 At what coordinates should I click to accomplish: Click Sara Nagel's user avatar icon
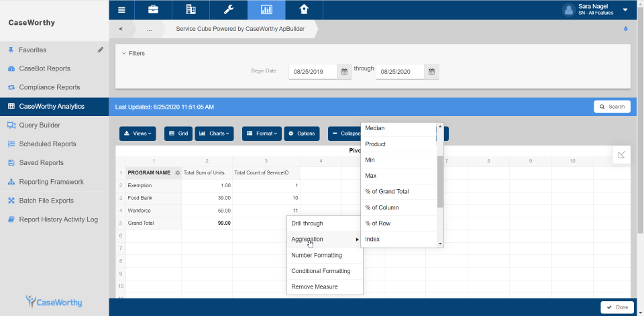click(568, 10)
